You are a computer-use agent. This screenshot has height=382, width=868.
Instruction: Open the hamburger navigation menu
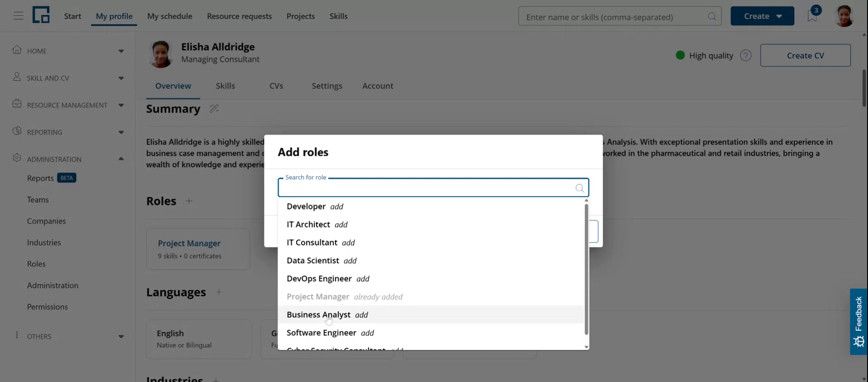[18, 16]
